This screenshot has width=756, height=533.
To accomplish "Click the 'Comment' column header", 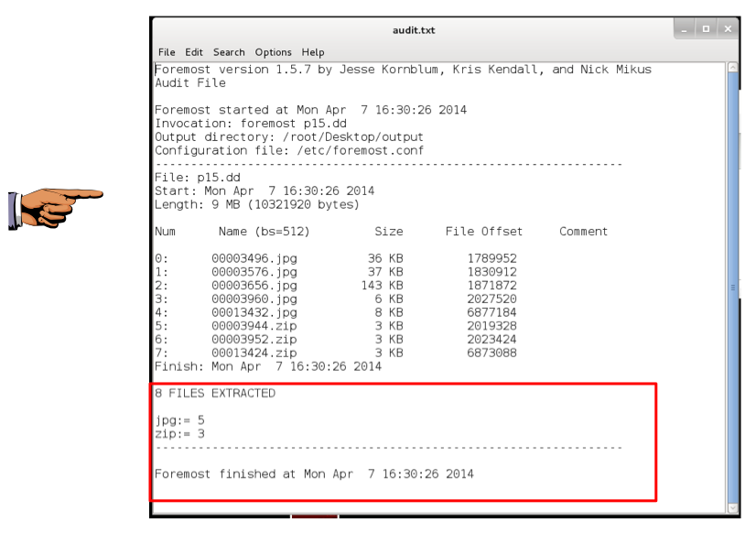I will click(x=583, y=232).
